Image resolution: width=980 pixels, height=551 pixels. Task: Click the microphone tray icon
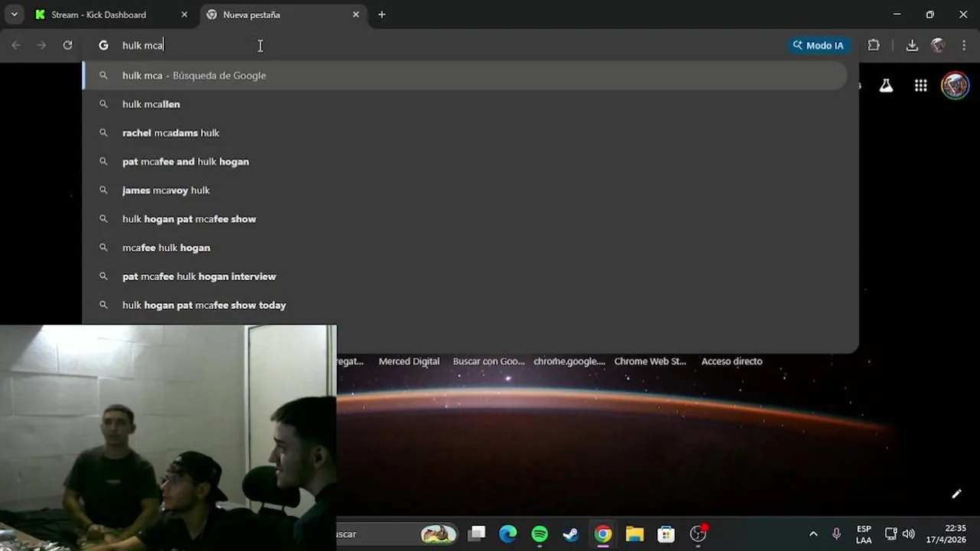(x=837, y=534)
